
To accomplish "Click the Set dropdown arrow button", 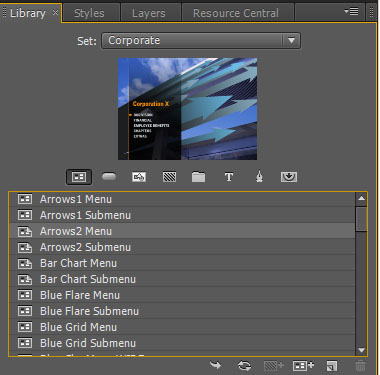I will coord(292,41).
